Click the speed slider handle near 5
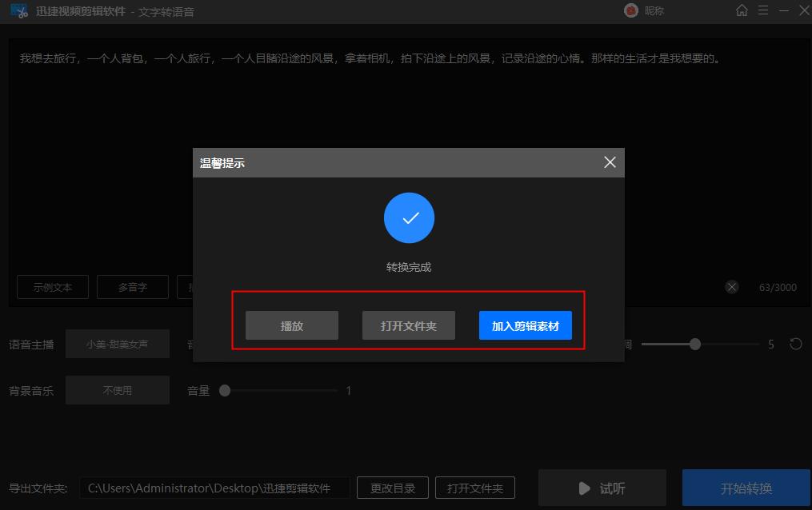 (x=695, y=344)
